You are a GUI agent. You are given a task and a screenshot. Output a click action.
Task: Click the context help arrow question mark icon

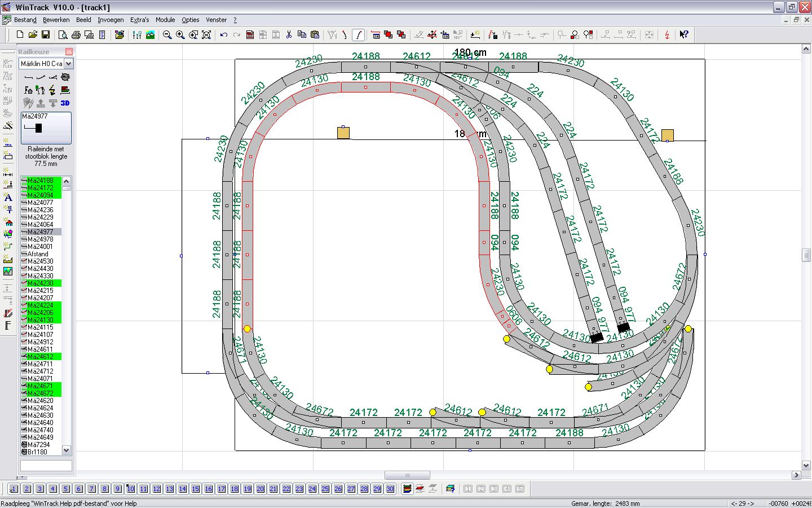click(x=684, y=35)
